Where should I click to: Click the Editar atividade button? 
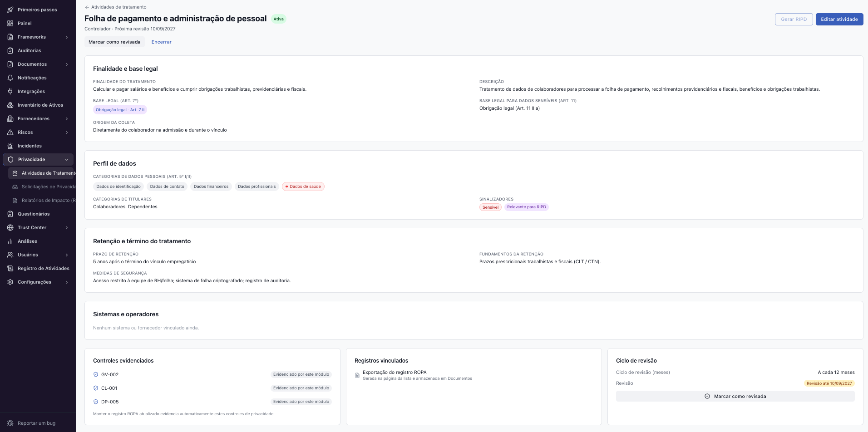click(839, 19)
